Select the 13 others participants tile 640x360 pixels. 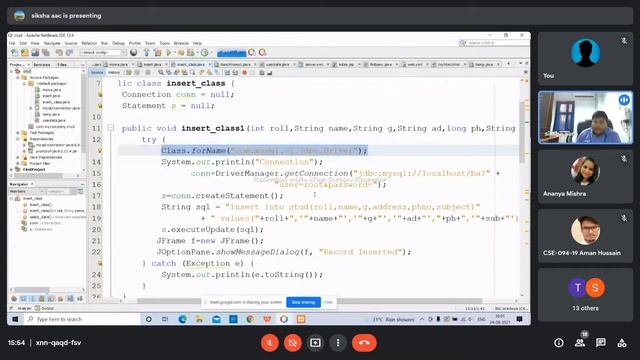[585, 295]
